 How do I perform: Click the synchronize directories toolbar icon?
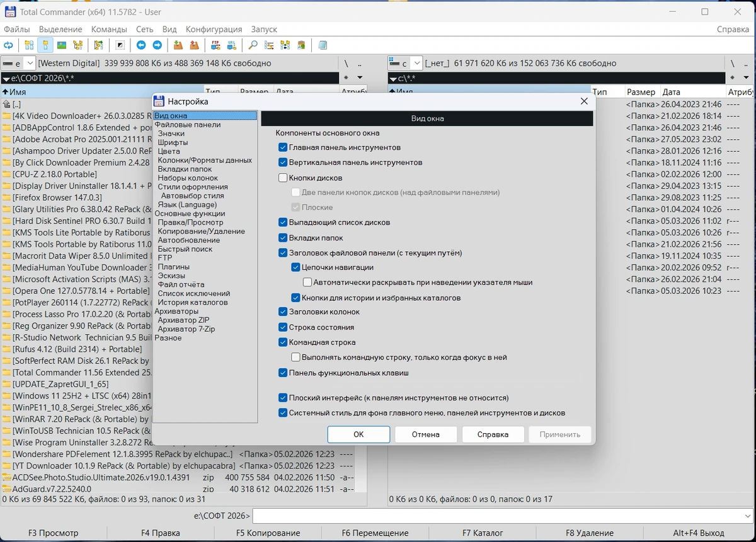(285, 45)
